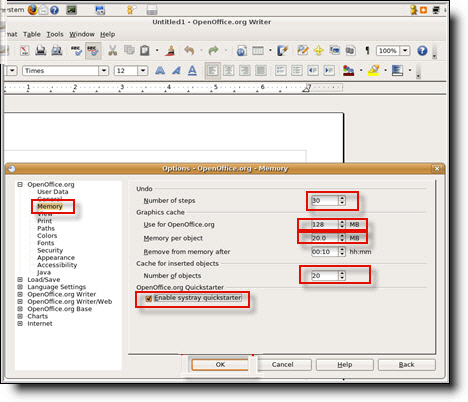Run the Spelling and Grammar check icon
The image size is (468, 402).
click(x=76, y=51)
